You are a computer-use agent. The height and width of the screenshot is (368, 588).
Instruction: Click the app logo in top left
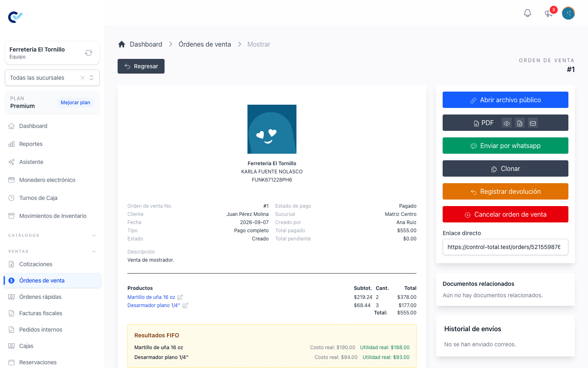(16, 17)
